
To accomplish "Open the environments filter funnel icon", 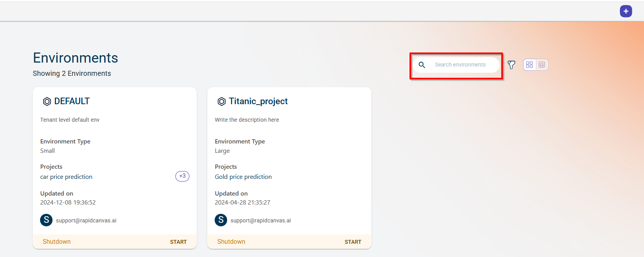I will [x=511, y=65].
